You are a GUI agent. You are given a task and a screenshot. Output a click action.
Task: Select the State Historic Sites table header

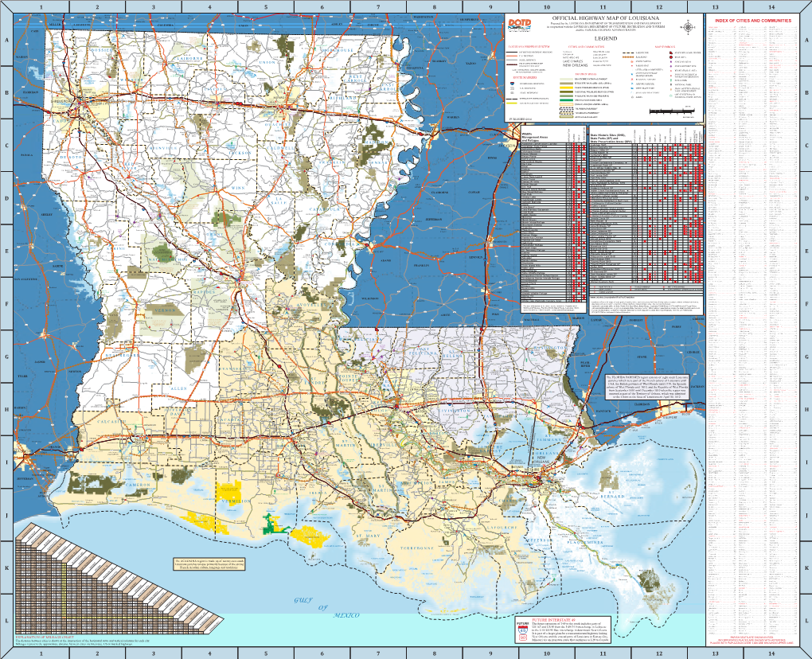pyautogui.click(x=609, y=137)
